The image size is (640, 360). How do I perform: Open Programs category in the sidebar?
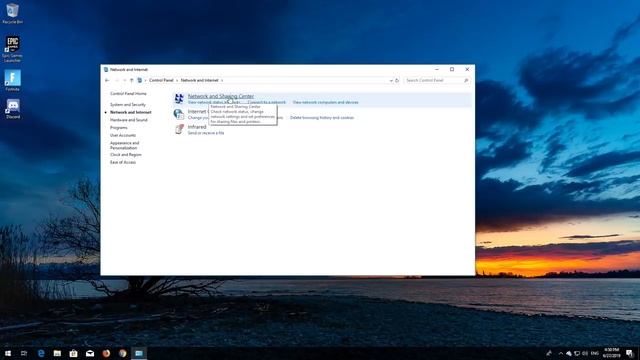pos(118,128)
